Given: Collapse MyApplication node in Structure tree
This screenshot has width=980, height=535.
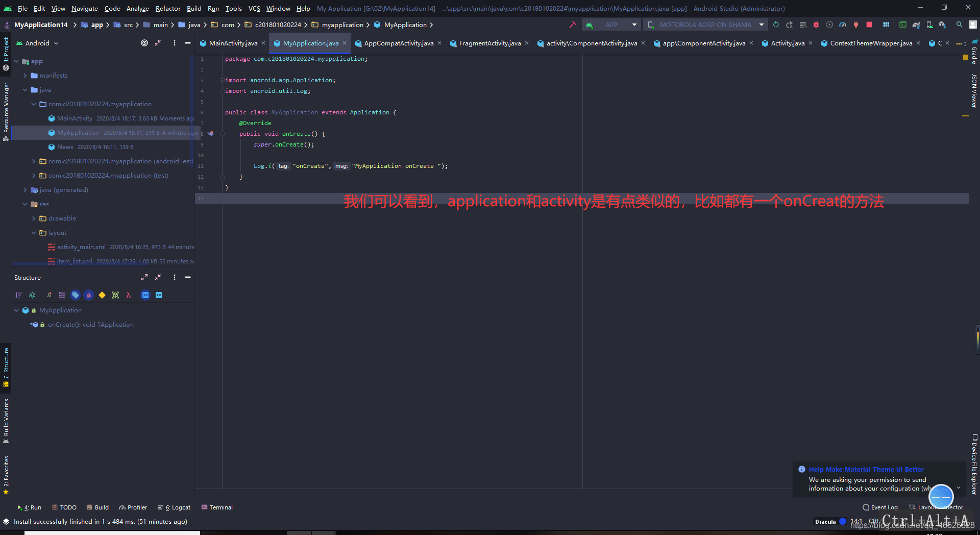Looking at the screenshot, I should 16,310.
